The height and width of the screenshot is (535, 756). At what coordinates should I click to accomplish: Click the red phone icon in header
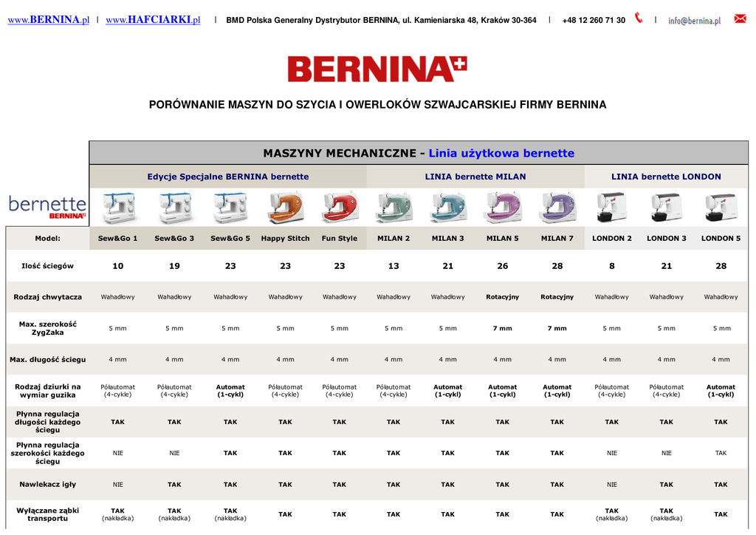(639, 18)
